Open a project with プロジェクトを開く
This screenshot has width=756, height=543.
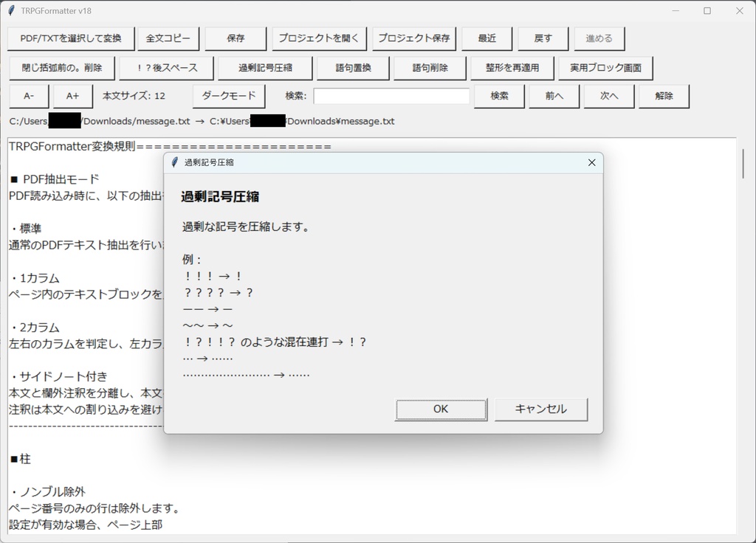(319, 38)
